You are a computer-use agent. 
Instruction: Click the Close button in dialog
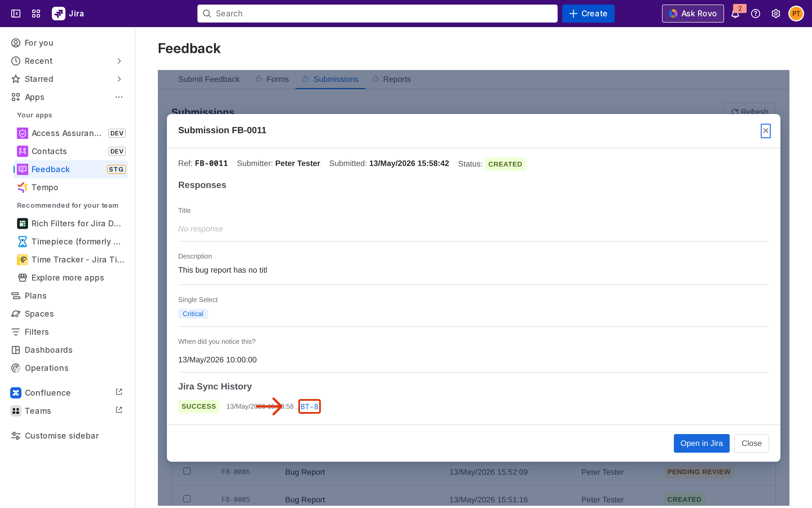[x=751, y=443]
